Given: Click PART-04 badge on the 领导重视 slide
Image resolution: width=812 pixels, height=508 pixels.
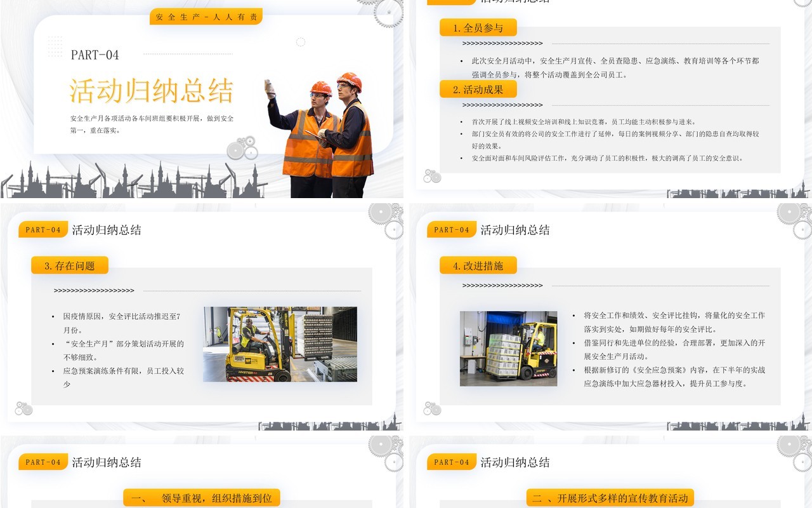Looking at the screenshot, I should click(43, 462).
